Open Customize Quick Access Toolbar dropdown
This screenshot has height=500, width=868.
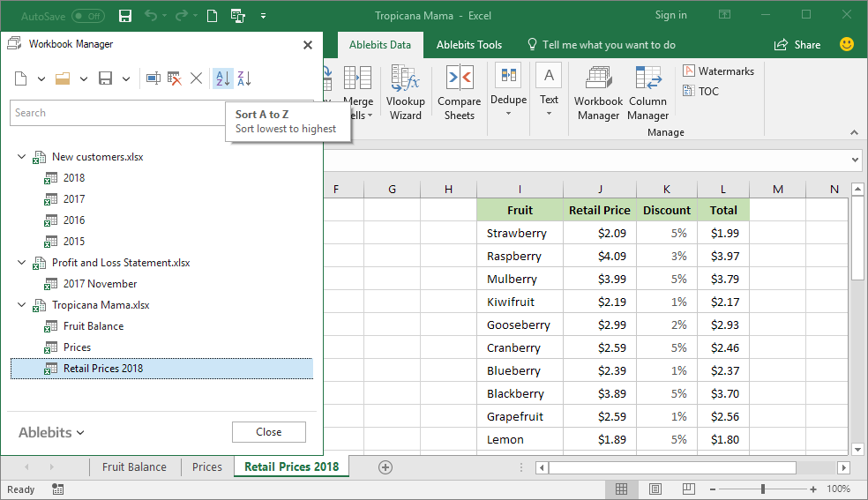pyautogui.click(x=264, y=16)
